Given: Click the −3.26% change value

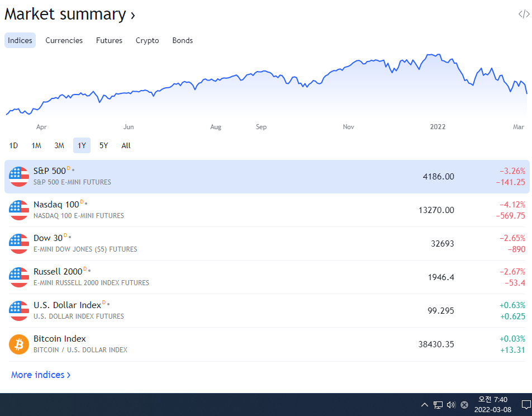Looking at the screenshot, I should [x=512, y=171].
